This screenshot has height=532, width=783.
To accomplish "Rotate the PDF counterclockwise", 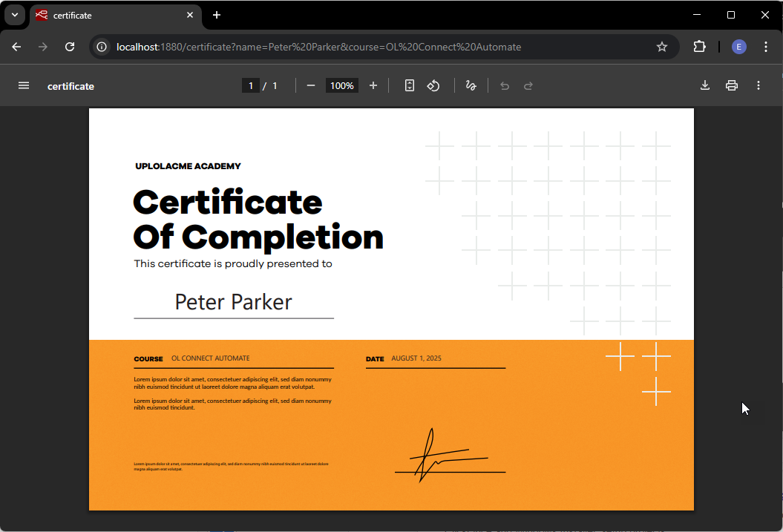I will pyautogui.click(x=433, y=86).
